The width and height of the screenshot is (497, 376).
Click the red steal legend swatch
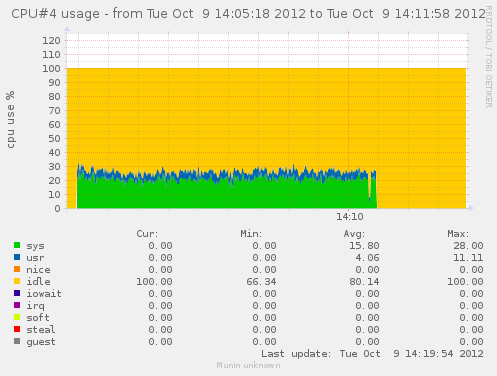coord(17,329)
